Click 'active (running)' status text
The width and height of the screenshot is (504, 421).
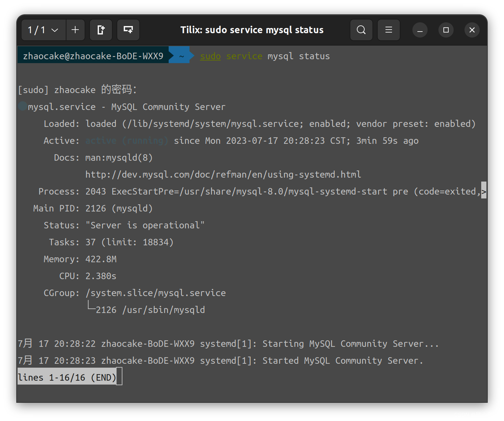click(x=127, y=141)
